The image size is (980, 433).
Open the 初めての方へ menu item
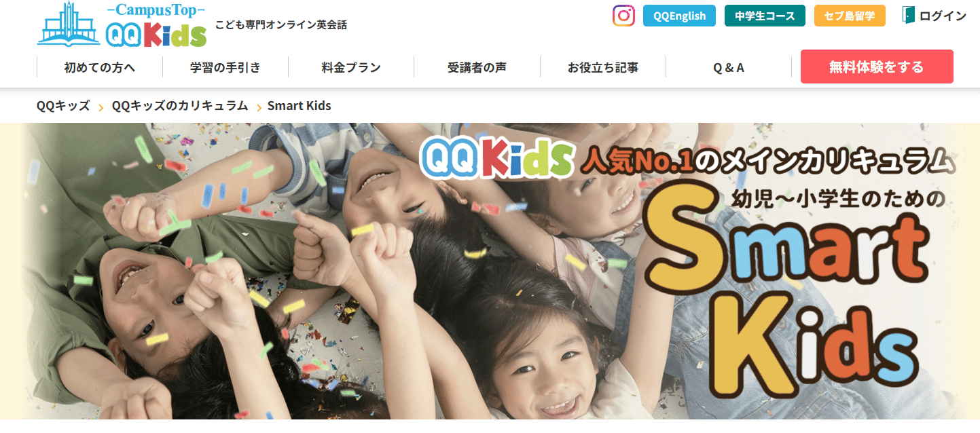[x=100, y=67]
